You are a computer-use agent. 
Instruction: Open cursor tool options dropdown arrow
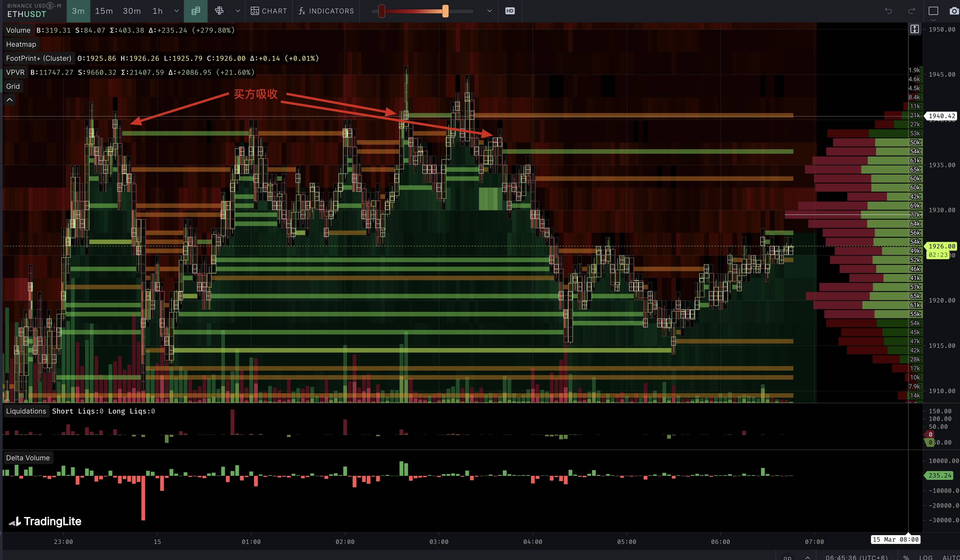(238, 11)
